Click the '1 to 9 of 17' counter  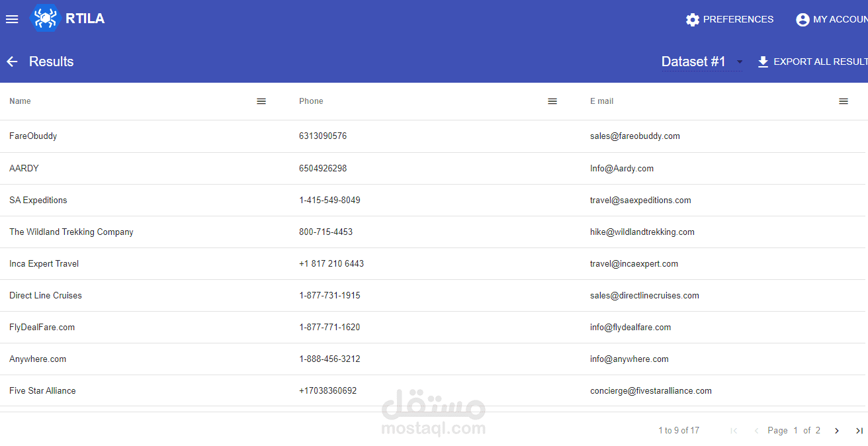[679, 431]
